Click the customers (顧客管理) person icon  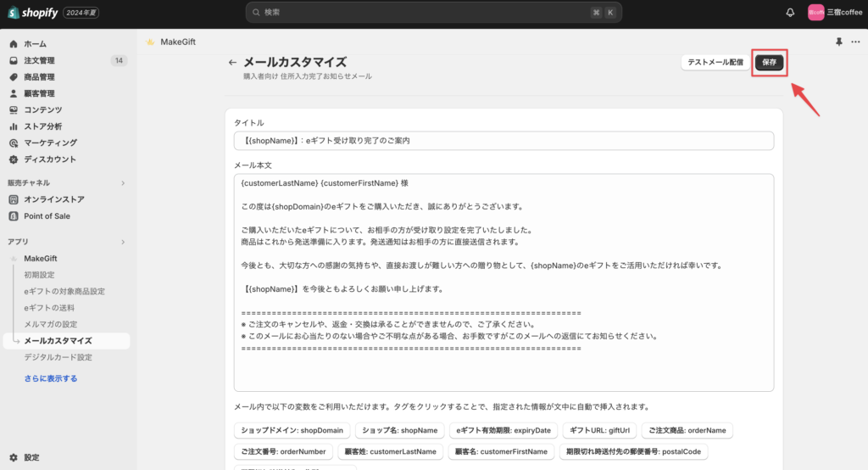coord(14,93)
